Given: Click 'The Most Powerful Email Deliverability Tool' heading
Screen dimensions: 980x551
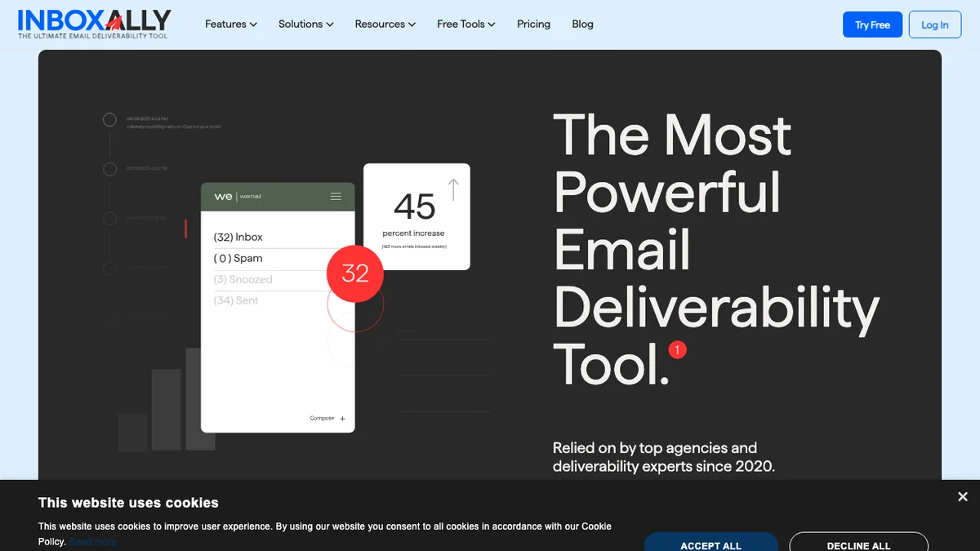Looking at the screenshot, I should pos(715,249).
